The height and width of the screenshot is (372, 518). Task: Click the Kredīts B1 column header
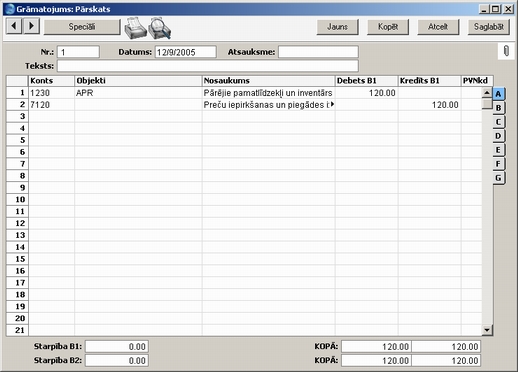tap(429, 81)
